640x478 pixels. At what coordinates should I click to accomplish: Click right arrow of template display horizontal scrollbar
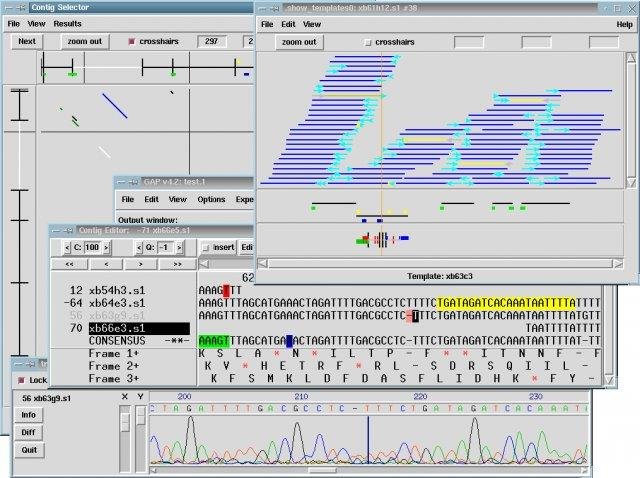pos(618,263)
